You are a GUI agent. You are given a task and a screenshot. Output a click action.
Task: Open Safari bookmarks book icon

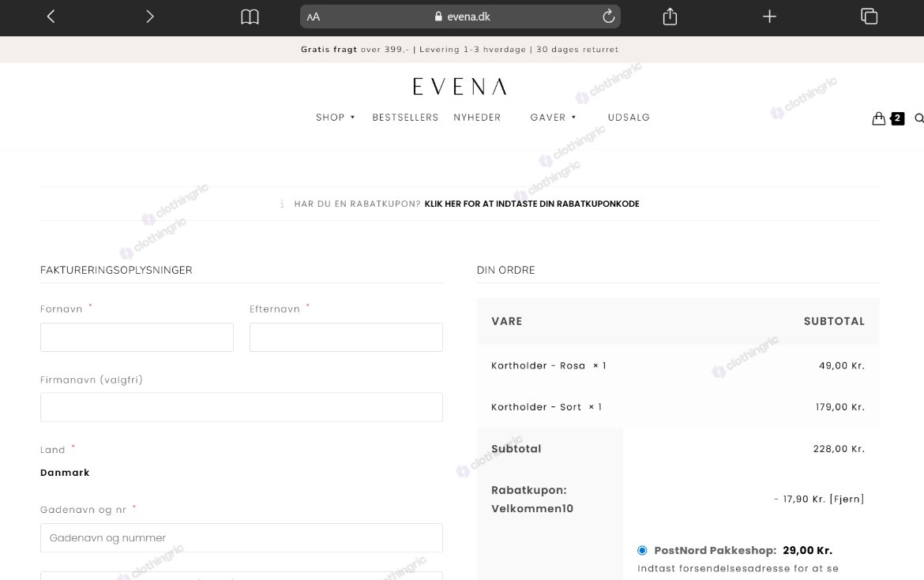pos(250,17)
